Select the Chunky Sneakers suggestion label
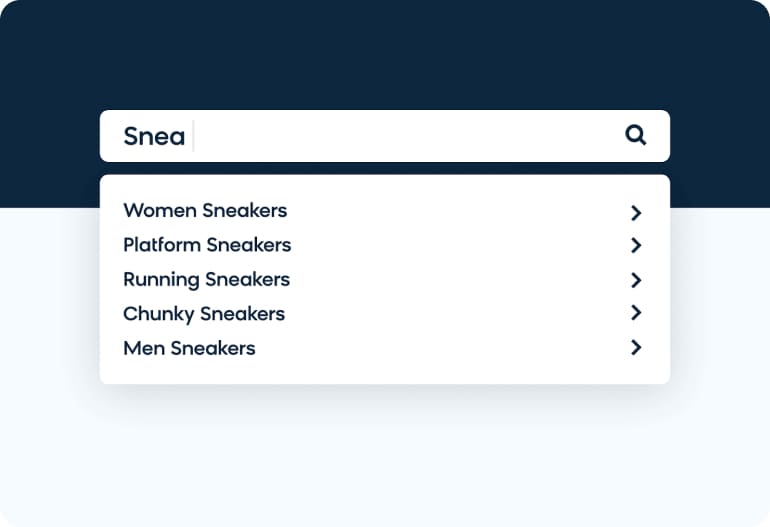This screenshot has height=527, width=770. point(204,314)
